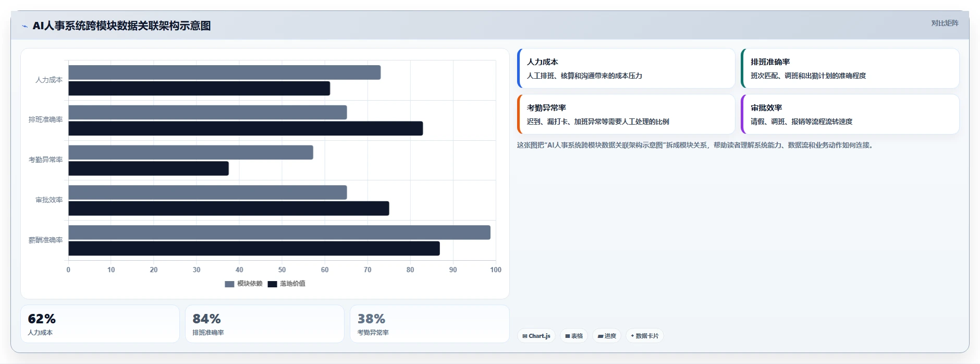Select the 审批效率 description card

coord(850,114)
